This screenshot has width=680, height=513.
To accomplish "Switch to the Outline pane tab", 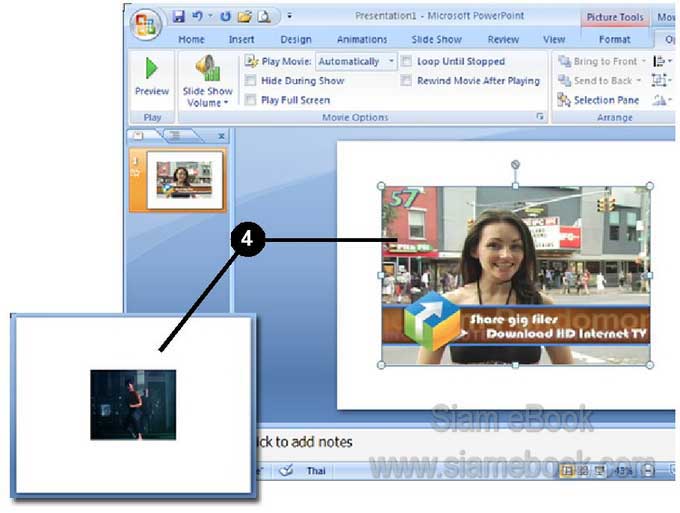I will point(175,136).
